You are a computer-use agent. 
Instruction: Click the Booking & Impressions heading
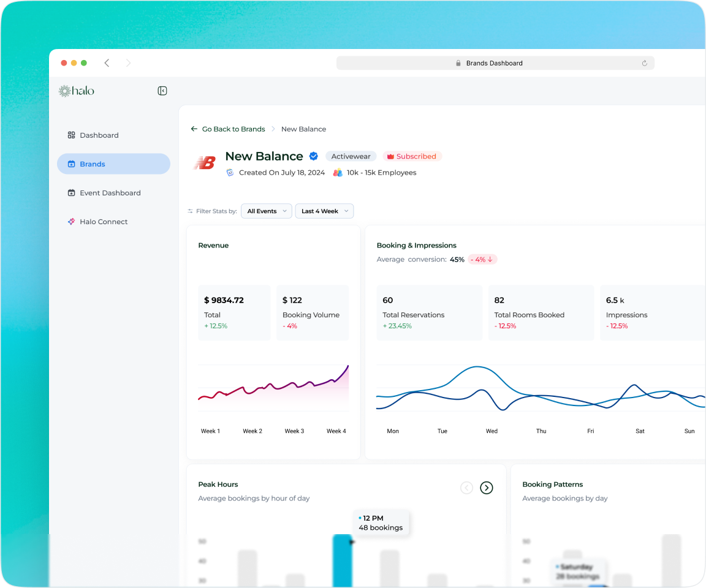(x=417, y=245)
